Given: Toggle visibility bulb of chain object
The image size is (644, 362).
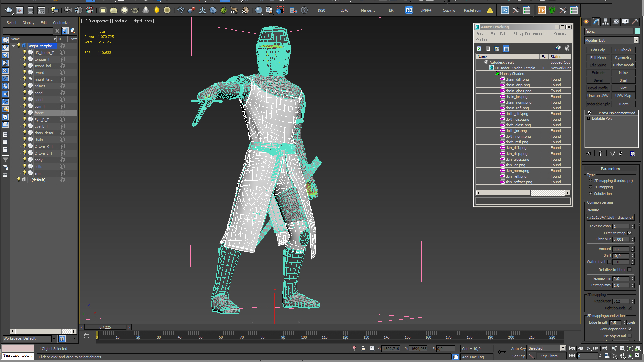Looking at the screenshot, I should pyautogui.click(x=25, y=139).
